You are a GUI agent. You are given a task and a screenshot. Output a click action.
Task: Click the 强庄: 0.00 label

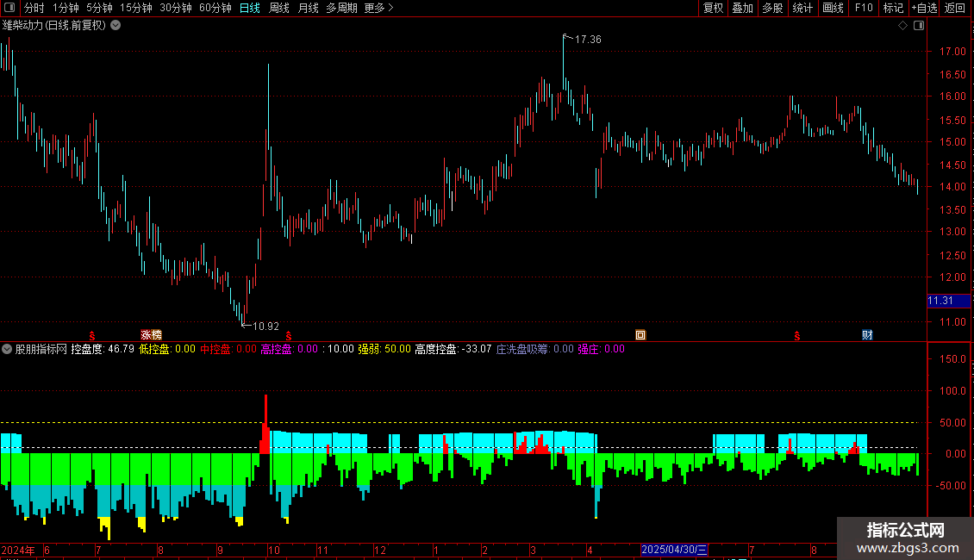(602, 349)
